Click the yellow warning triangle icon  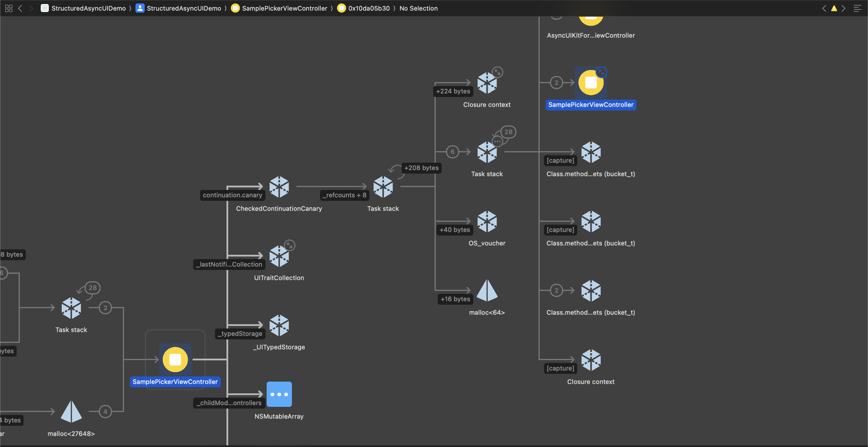click(834, 8)
